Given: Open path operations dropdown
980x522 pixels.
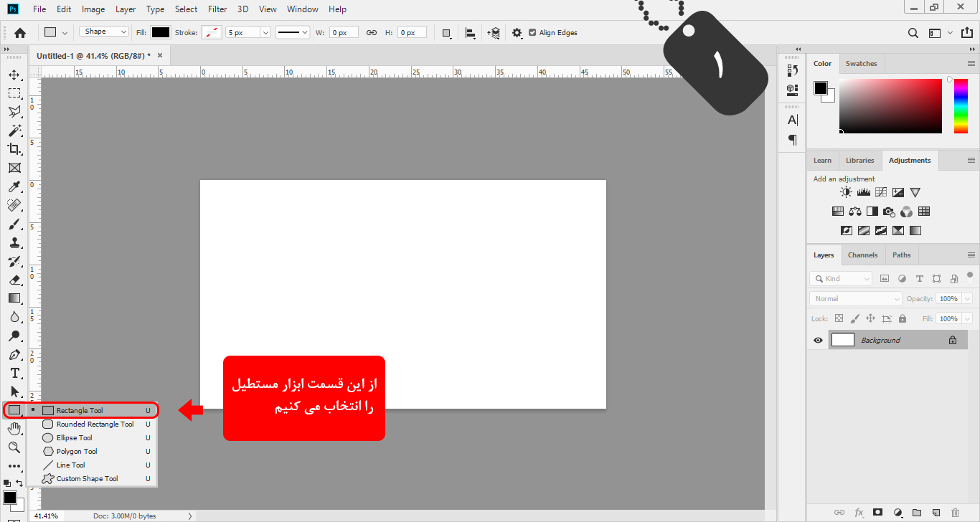Looking at the screenshot, I should (x=447, y=32).
